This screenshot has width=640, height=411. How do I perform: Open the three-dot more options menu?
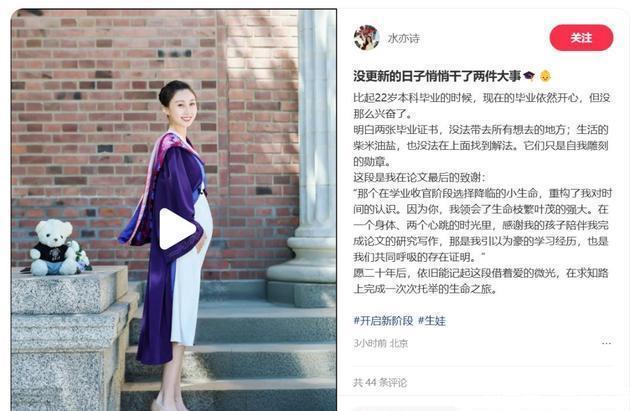[x=607, y=343]
